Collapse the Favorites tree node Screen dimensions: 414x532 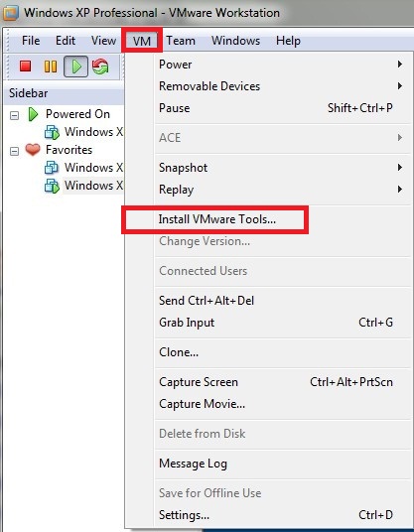(x=14, y=151)
